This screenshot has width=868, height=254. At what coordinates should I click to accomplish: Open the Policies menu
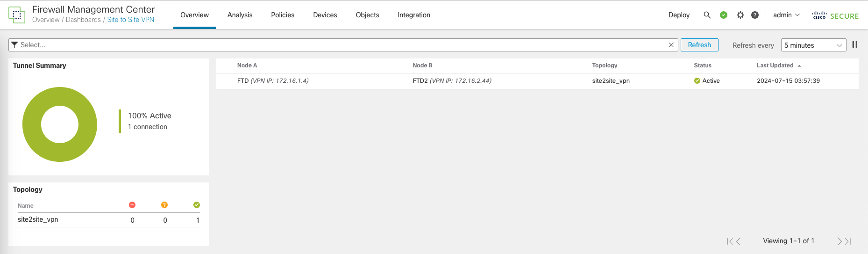coord(283,15)
